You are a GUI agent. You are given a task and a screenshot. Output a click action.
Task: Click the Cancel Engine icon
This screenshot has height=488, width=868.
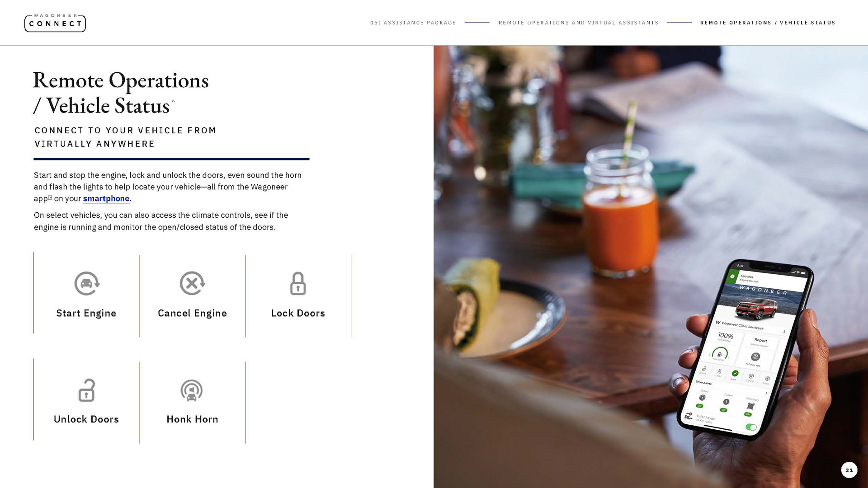(x=192, y=283)
